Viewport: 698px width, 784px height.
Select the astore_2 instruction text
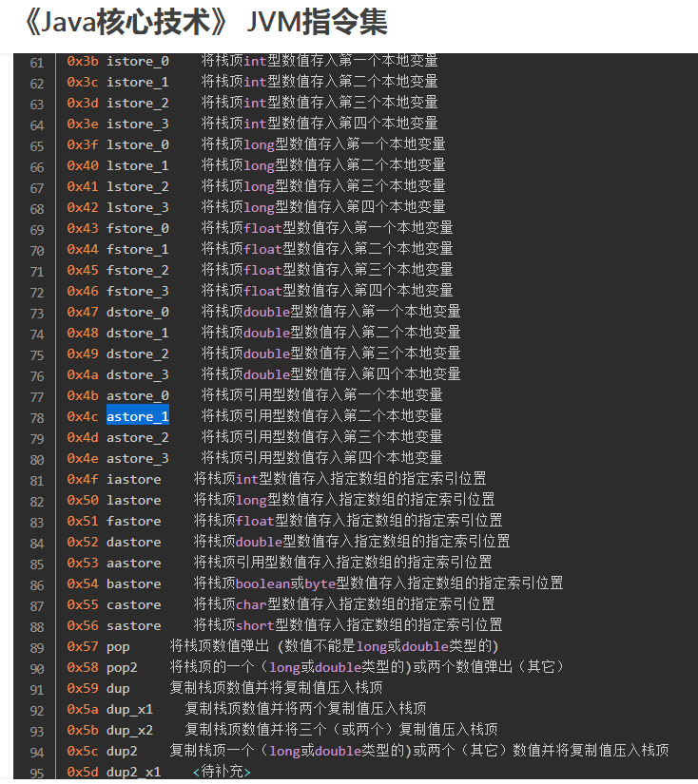coord(138,437)
